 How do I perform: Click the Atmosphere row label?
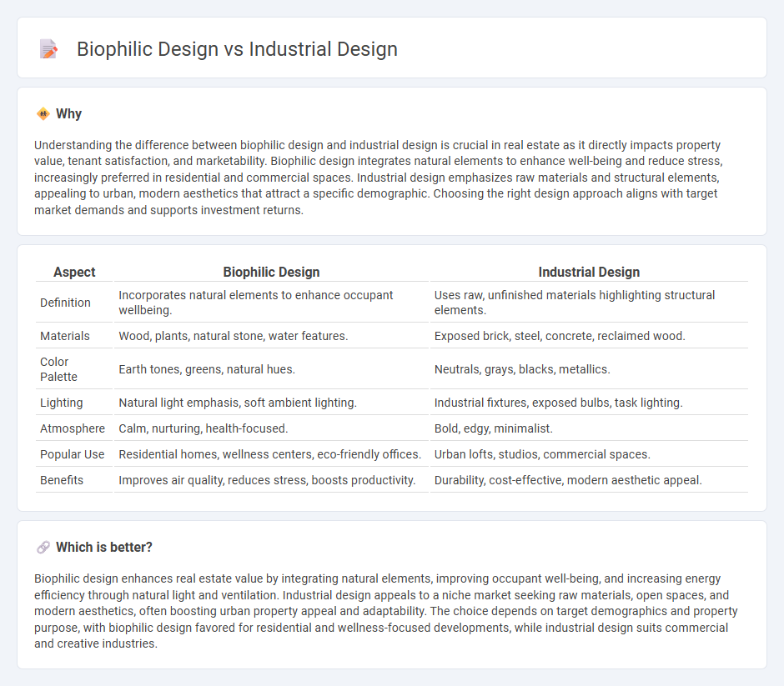point(73,428)
